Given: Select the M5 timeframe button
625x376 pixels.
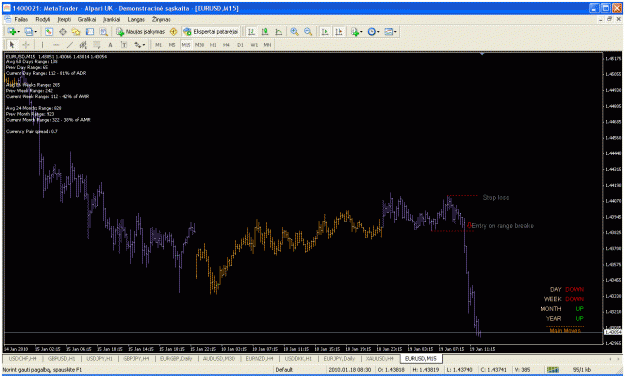Looking at the screenshot, I should pyautogui.click(x=172, y=45).
